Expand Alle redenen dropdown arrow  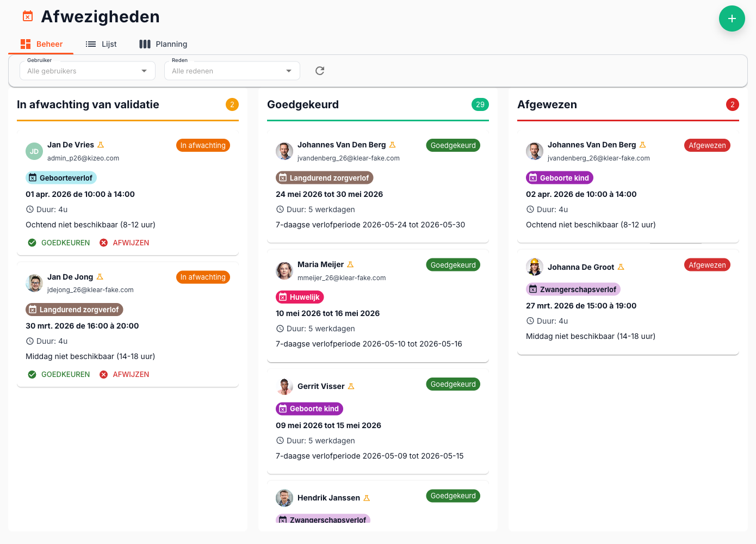click(x=289, y=71)
